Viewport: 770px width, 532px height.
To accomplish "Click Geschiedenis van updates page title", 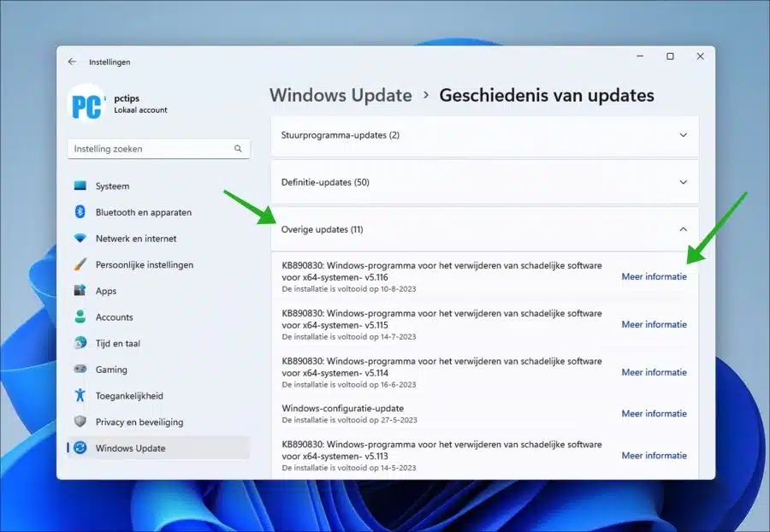I will (547, 95).
